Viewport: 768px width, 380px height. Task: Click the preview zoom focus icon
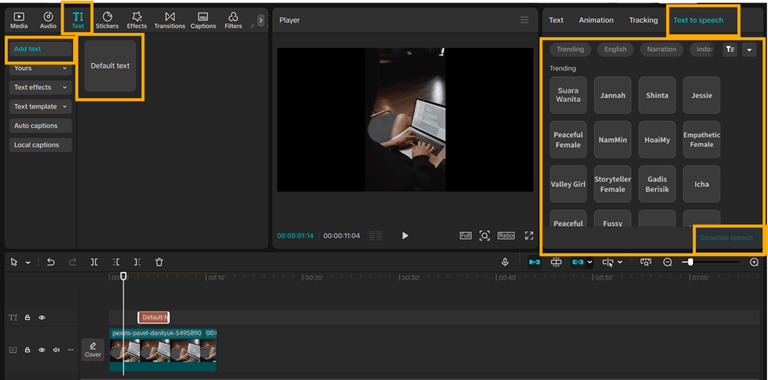pos(484,236)
